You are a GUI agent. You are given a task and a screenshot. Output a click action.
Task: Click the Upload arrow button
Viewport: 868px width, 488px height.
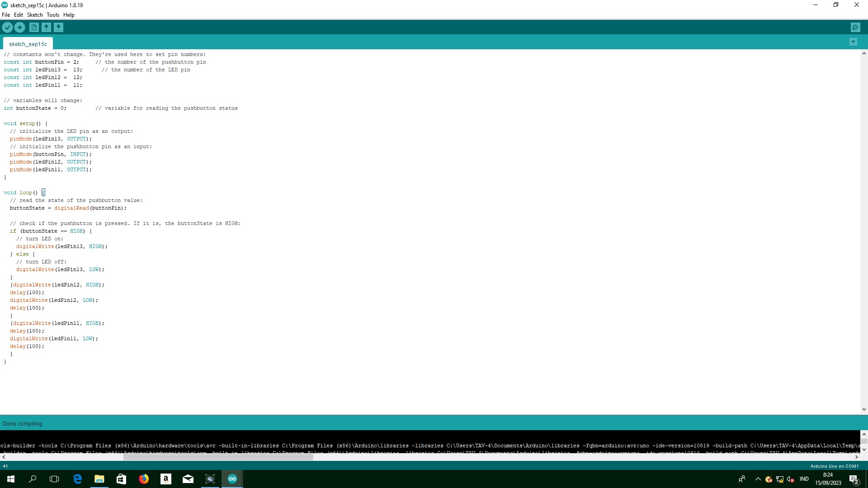tap(19, 28)
